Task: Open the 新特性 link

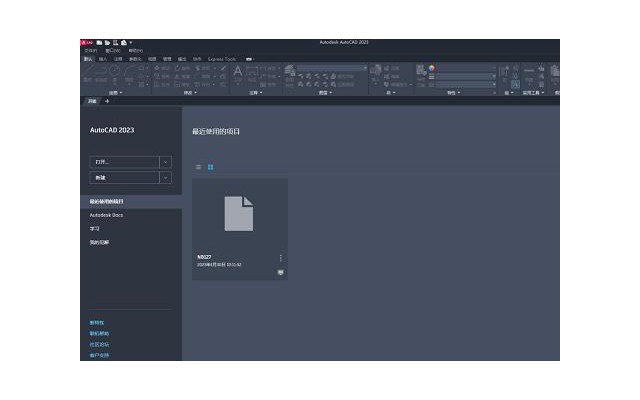Action: pyautogui.click(x=97, y=323)
